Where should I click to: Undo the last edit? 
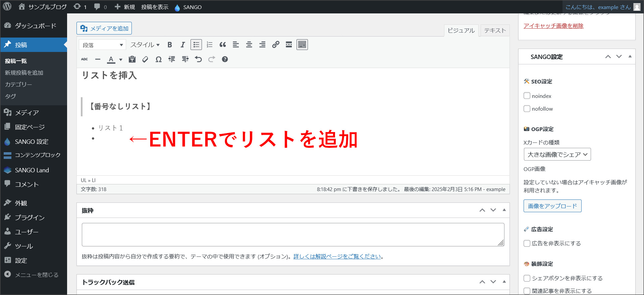tap(198, 59)
